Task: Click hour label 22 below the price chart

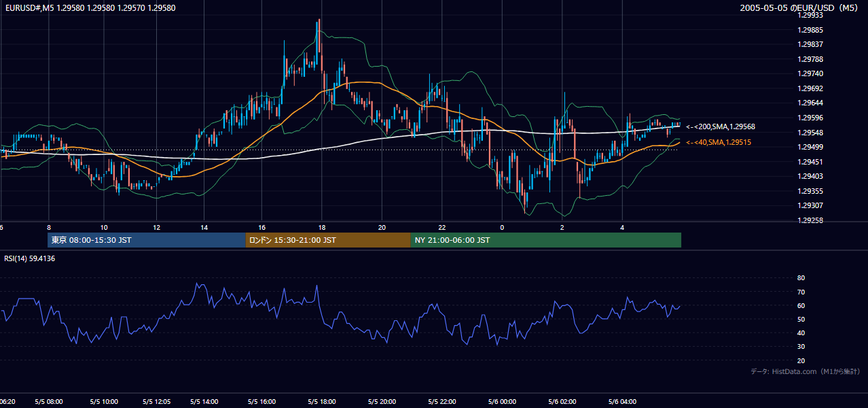Action: point(441,227)
